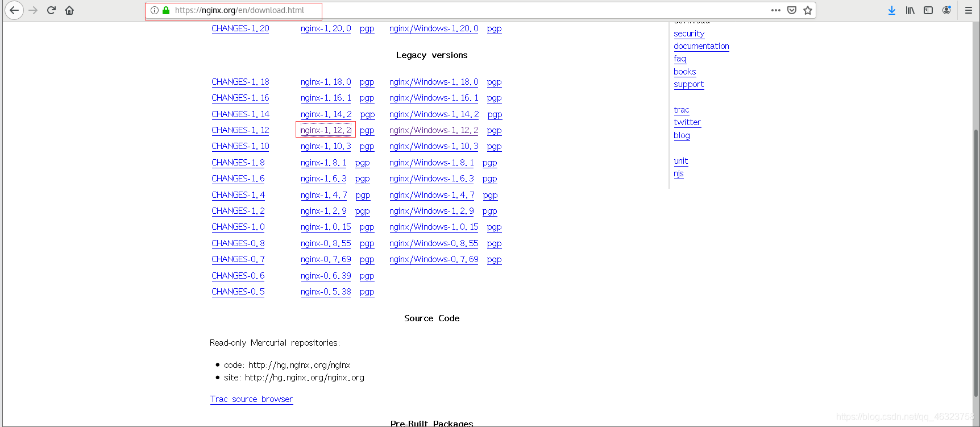Open pgp signature for nginx/Windows-1.14.2
Image resolution: width=980 pixels, height=427 pixels.
[495, 114]
